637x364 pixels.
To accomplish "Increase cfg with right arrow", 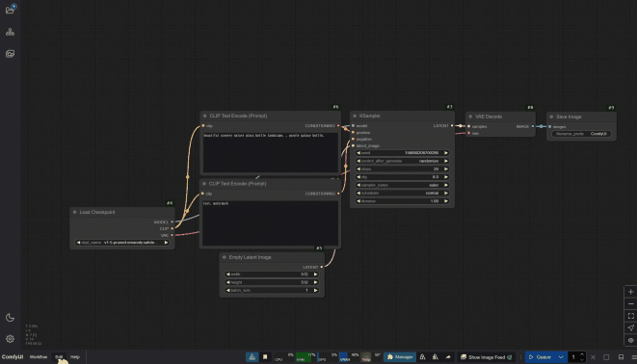I will tap(445, 177).
